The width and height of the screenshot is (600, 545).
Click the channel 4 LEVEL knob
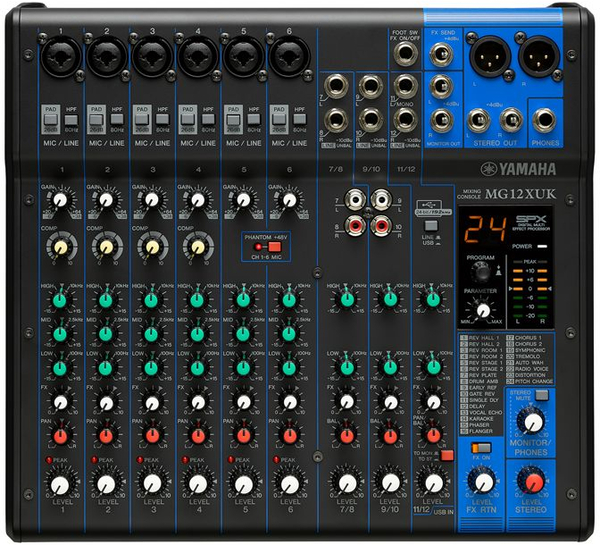click(x=198, y=485)
